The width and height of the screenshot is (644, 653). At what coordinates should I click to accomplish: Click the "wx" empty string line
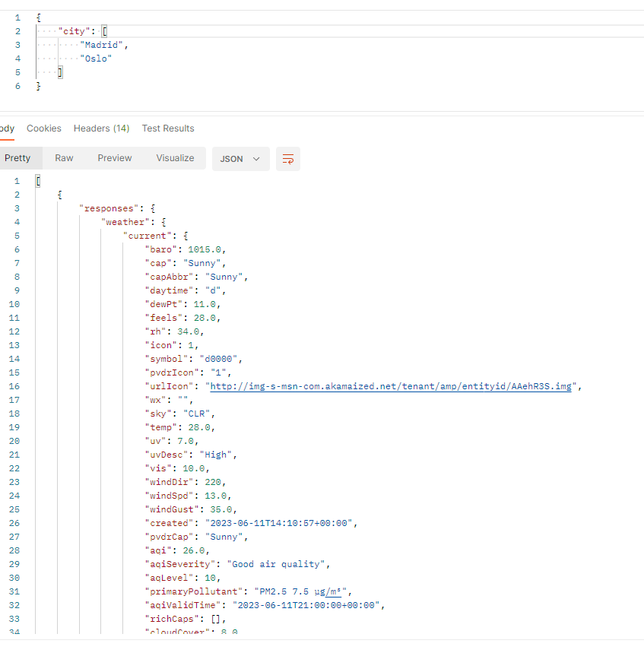[x=169, y=400]
